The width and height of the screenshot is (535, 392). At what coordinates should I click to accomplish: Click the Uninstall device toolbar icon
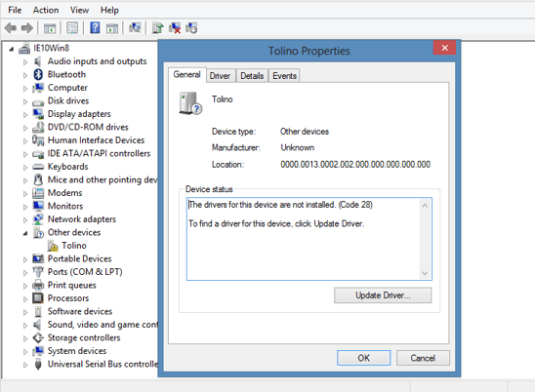tap(175, 28)
